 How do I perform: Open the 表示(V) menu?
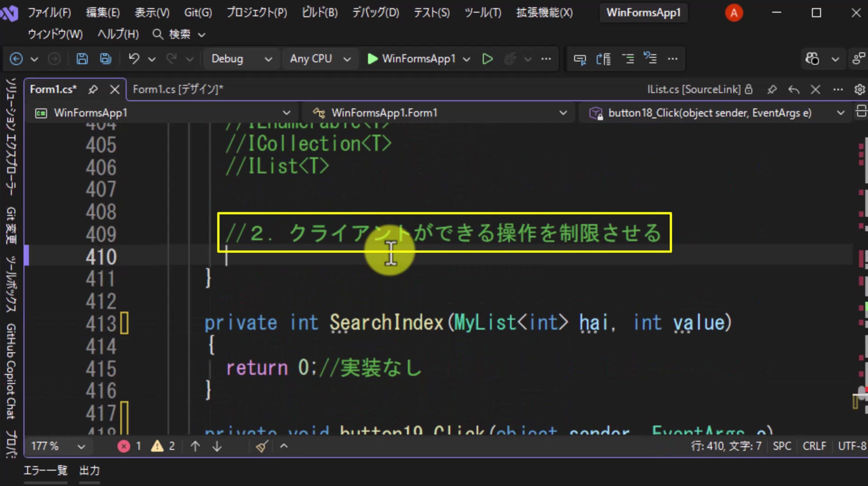point(151,12)
